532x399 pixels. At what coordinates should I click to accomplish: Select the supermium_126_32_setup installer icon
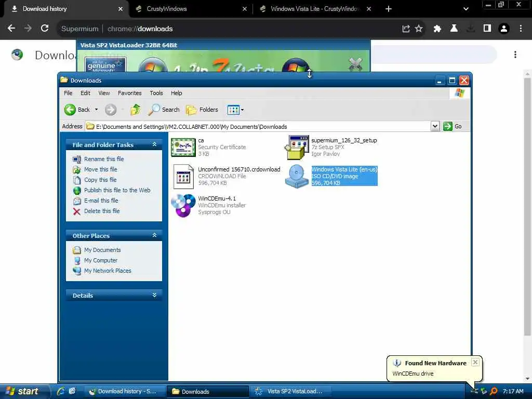(297, 147)
